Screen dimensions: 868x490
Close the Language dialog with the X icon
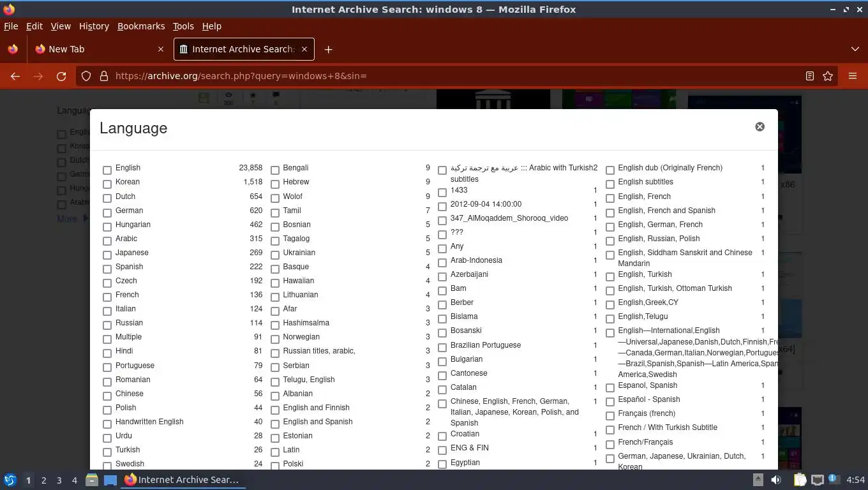tap(759, 126)
